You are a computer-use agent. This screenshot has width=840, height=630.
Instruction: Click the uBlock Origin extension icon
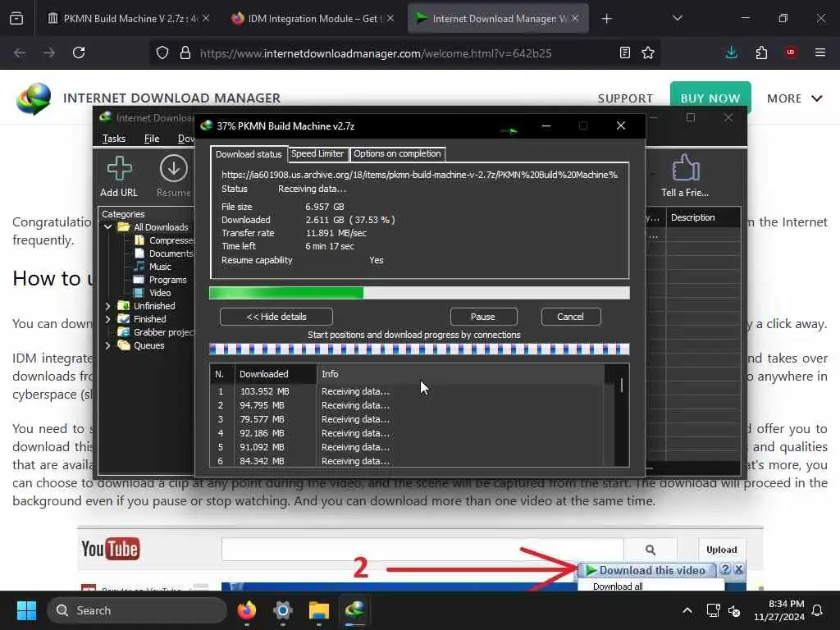point(791,52)
